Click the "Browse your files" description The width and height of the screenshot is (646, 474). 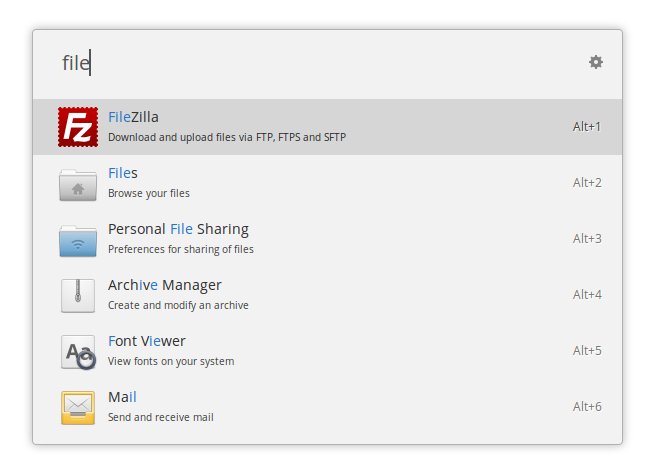click(x=149, y=193)
